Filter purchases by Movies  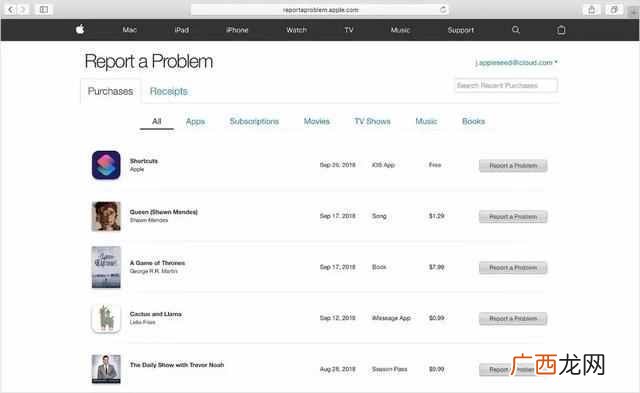[x=317, y=121]
